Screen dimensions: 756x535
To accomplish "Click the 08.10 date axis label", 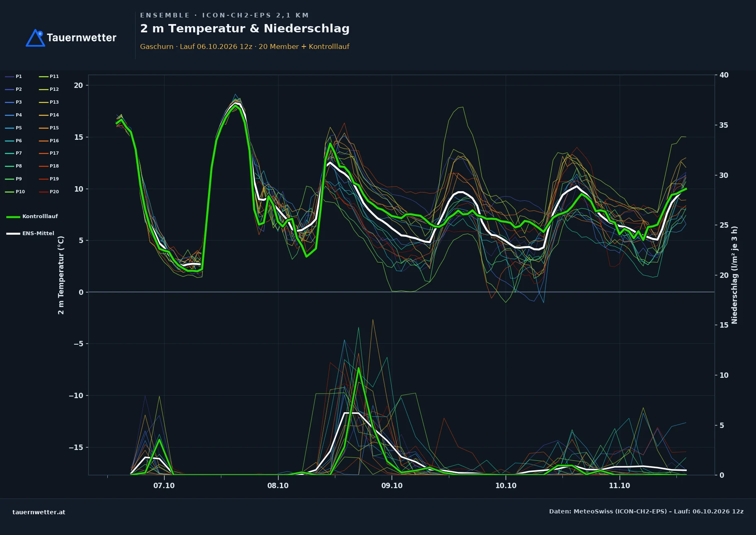I will click(278, 486).
